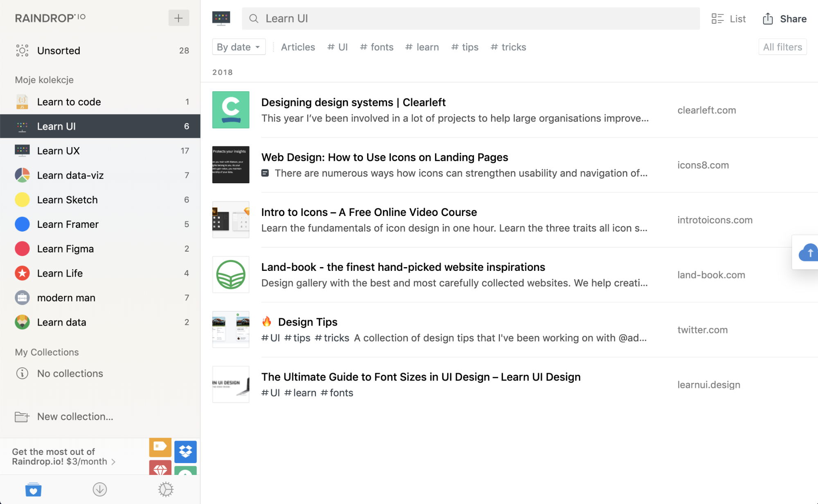818x504 pixels.
Task: Click the Learn data-viz pie chart icon
Action: click(x=22, y=175)
